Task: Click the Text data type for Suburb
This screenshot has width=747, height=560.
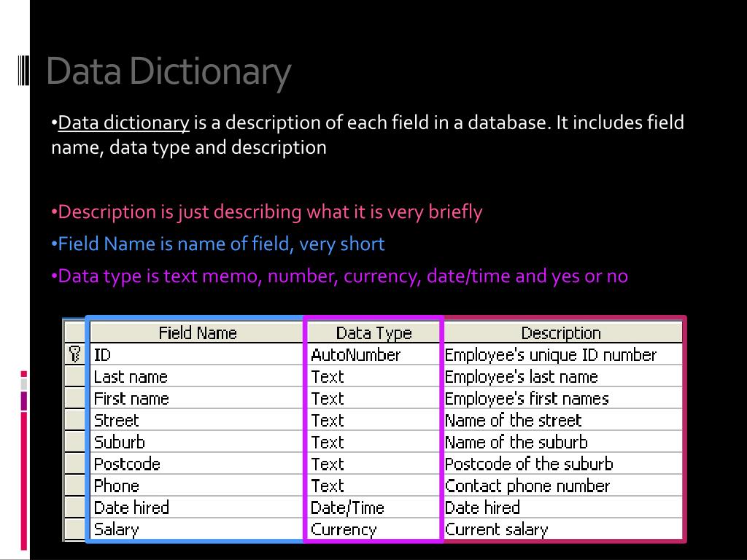Action: click(373, 442)
